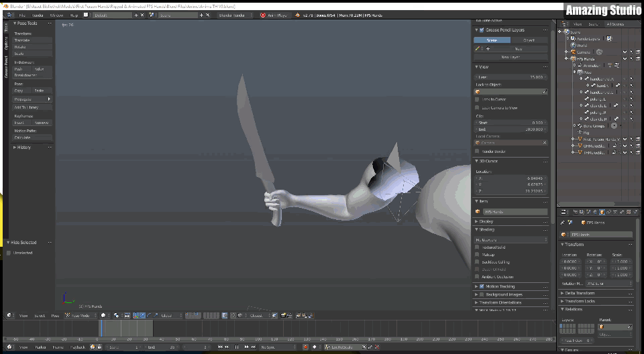This screenshot has height=354, width=644.
Task: Click the Blender info editor type icon
Action: coord(10,15)
